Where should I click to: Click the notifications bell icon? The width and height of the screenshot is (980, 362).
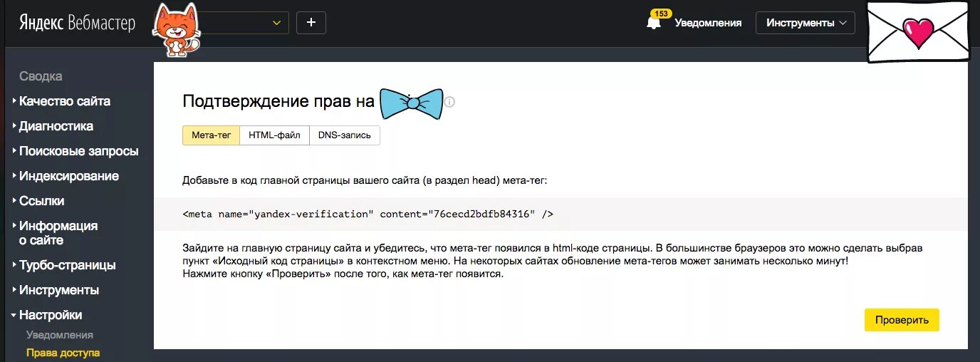653,22
